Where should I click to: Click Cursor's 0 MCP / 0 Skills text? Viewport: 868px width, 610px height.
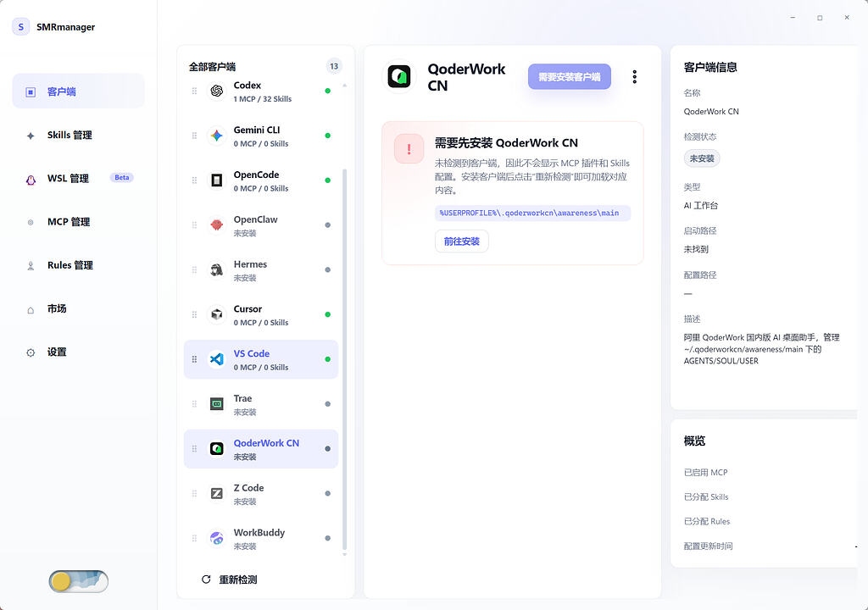[x=261, y=323]
